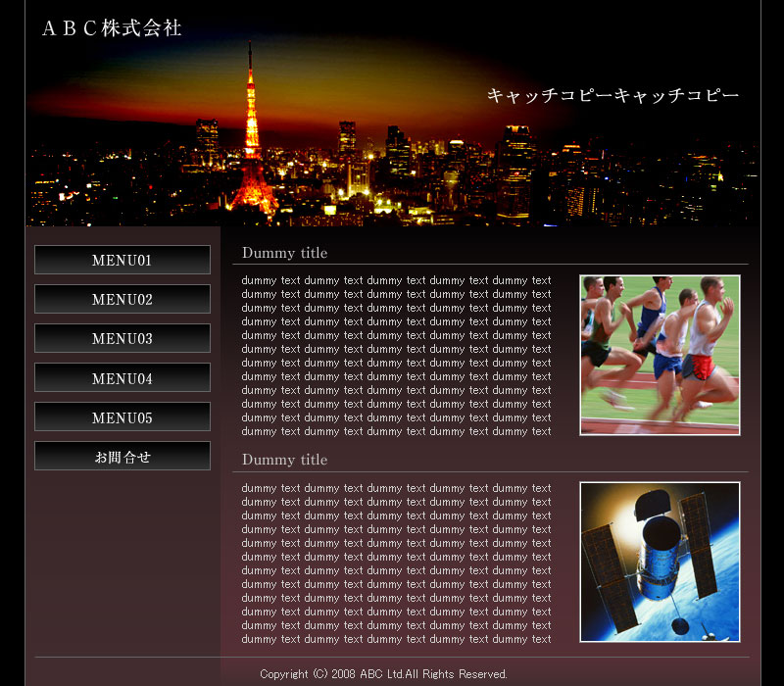
Task: Open the お問合せ contact button
Action: pos(122,456)
